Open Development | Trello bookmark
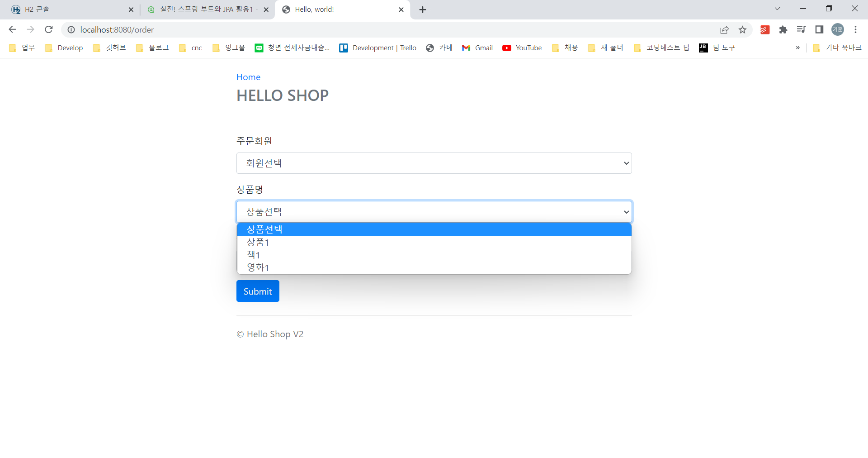 point(378,48)
